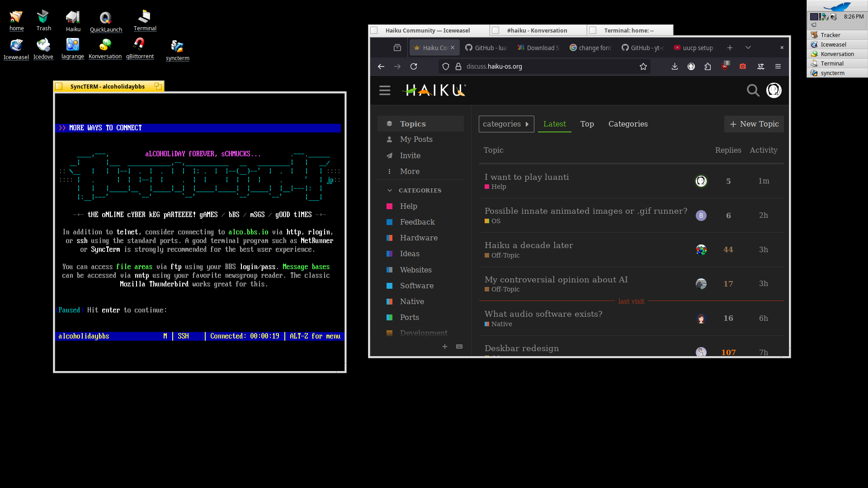Screen dimensions: 868x488
Task: Click the uBlock Origin shield icon
Action: point(725,66)
